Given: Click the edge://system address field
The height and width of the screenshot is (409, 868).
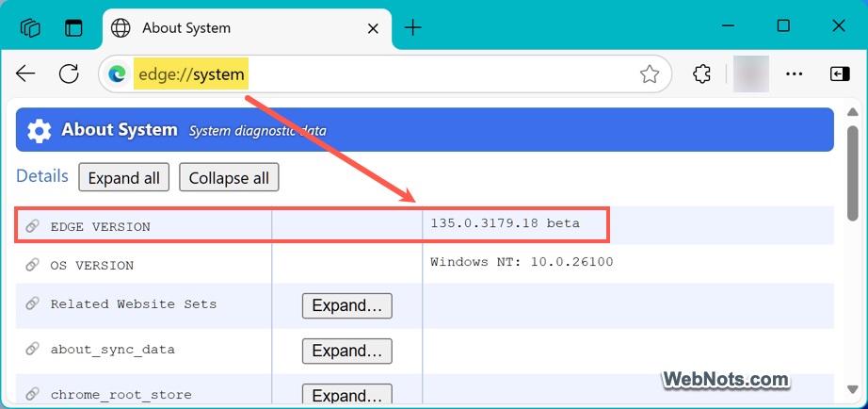Looking at the screenshot, I should coord(385,74).
